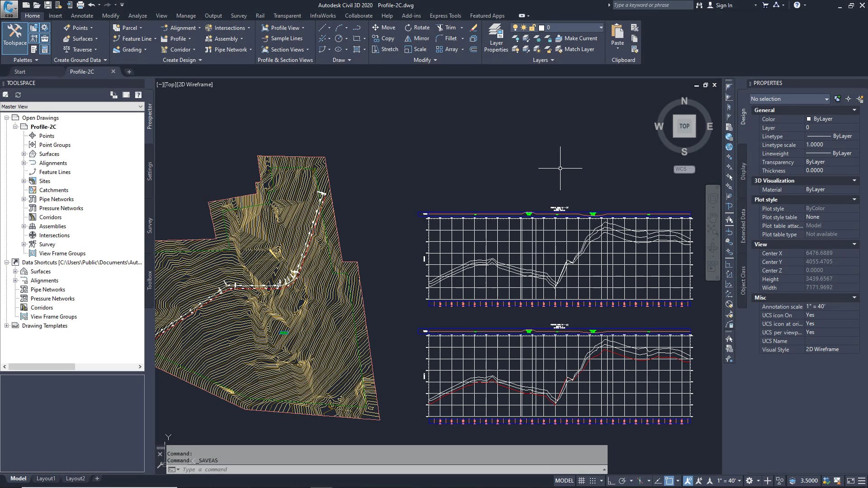Switch to the Layout1 tab

46,479
